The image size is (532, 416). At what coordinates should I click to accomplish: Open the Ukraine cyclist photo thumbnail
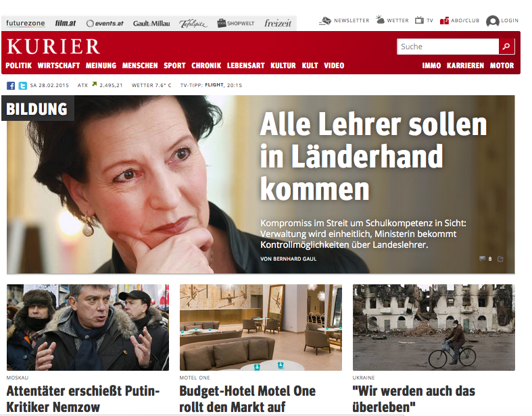[433, 327]
